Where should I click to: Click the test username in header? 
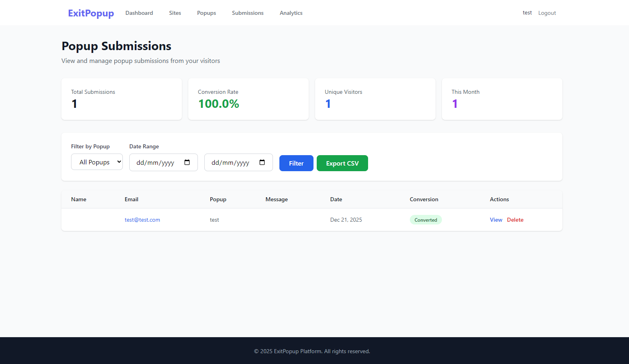(527, 13)
